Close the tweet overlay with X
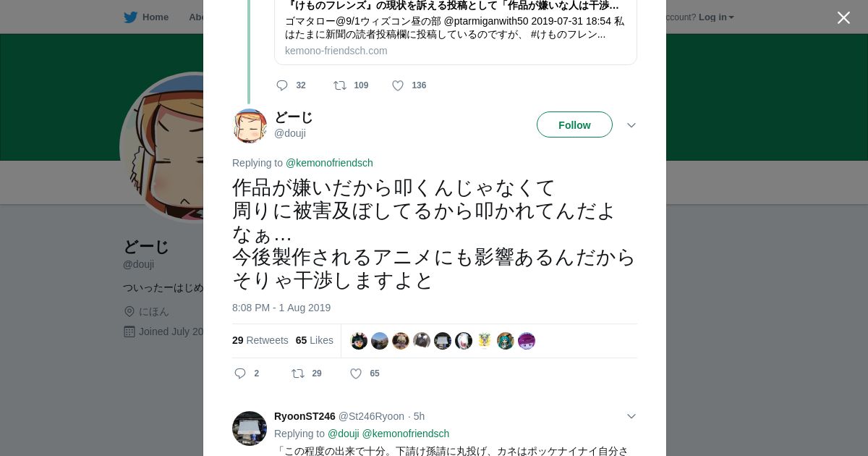The width and height of the screenshot is (868, 456). click(843, 18)
